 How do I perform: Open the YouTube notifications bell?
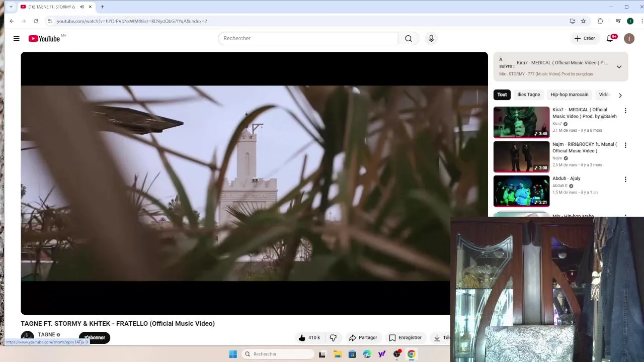click(x=610, y=38)
